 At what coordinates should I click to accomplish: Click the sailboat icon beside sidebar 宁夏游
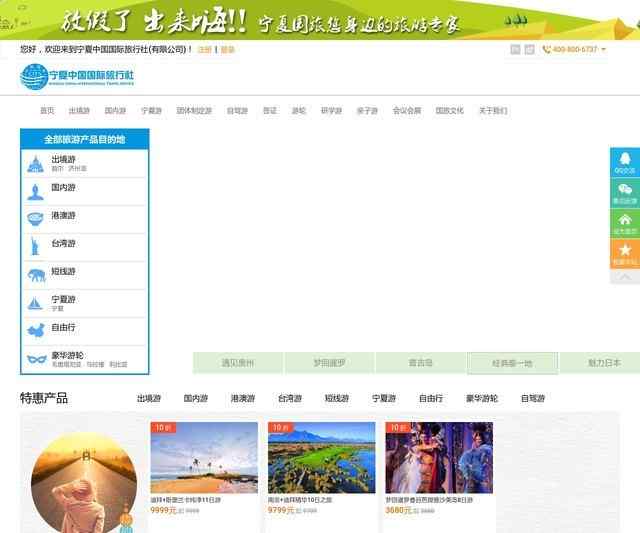coord(35,303)
